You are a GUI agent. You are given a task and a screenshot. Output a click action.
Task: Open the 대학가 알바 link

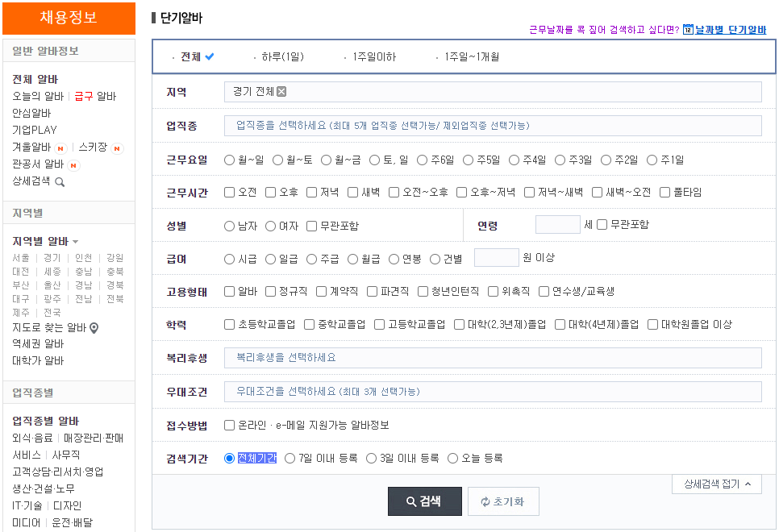point(38,360)
